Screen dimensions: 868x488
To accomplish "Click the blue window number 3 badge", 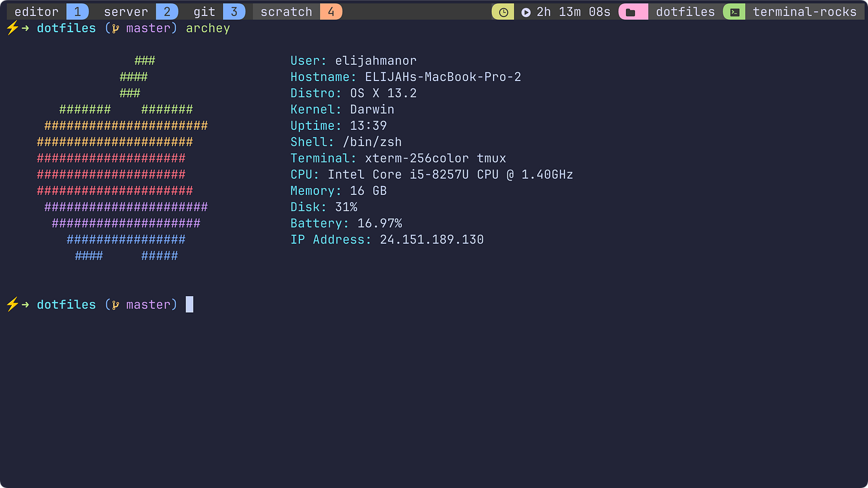I will (x=234, y=12).
